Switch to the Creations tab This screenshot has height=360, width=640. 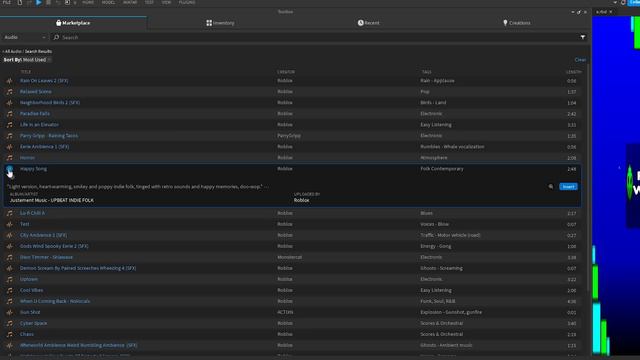(x=517, y=23)
